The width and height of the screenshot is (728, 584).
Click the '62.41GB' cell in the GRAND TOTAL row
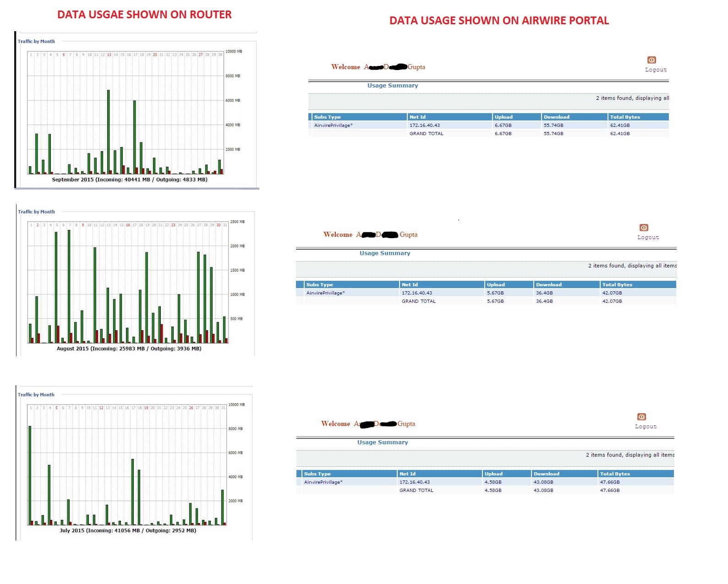click(620, 133)
